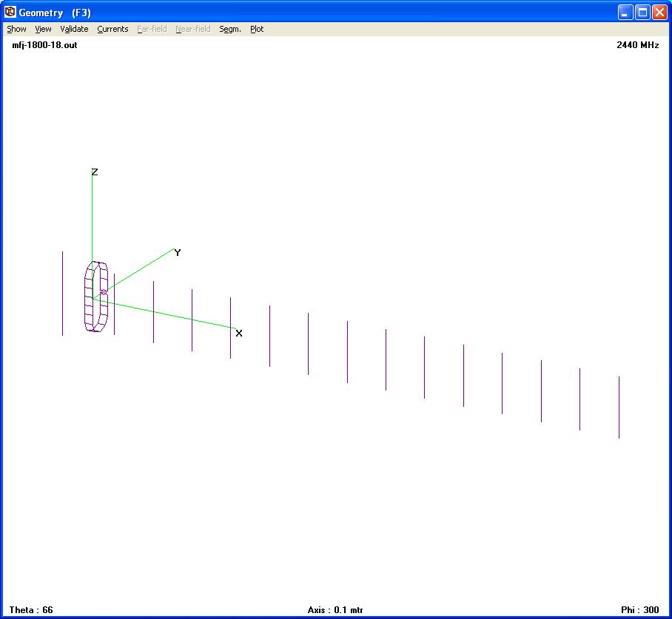
Task: Click the Theta: 66 status indicator
Action: click(30, 609)
